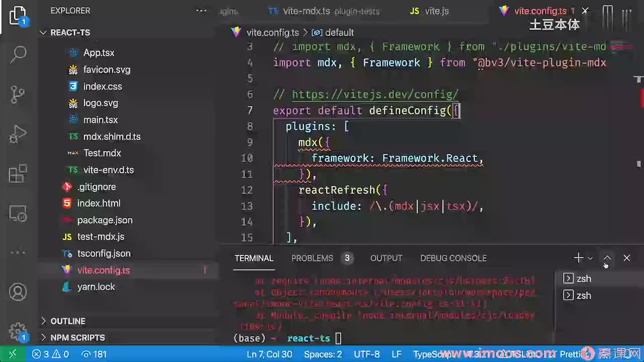Open .gitignore in the explorer
This screenshot has height=362, width=644.
click(97, 187)
